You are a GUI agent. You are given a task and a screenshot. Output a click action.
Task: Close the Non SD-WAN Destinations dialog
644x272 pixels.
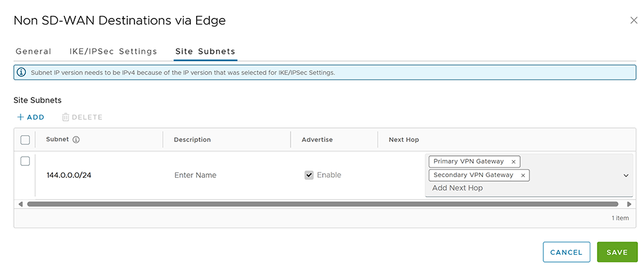633,21
